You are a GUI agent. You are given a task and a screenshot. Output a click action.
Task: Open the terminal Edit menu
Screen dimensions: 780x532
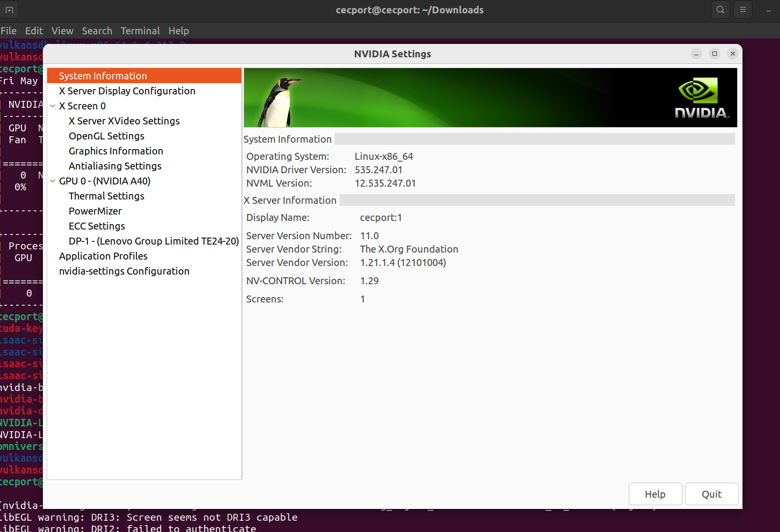(x=34, y=31)
